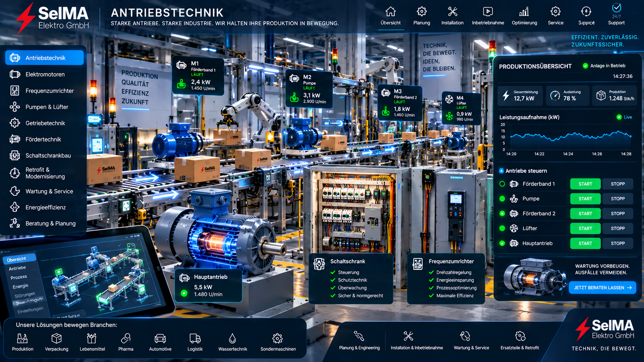The height and width of the screenshot is (362, 644).
Task: Open the M2 Pumpe info card
Action: coord(309,89)
